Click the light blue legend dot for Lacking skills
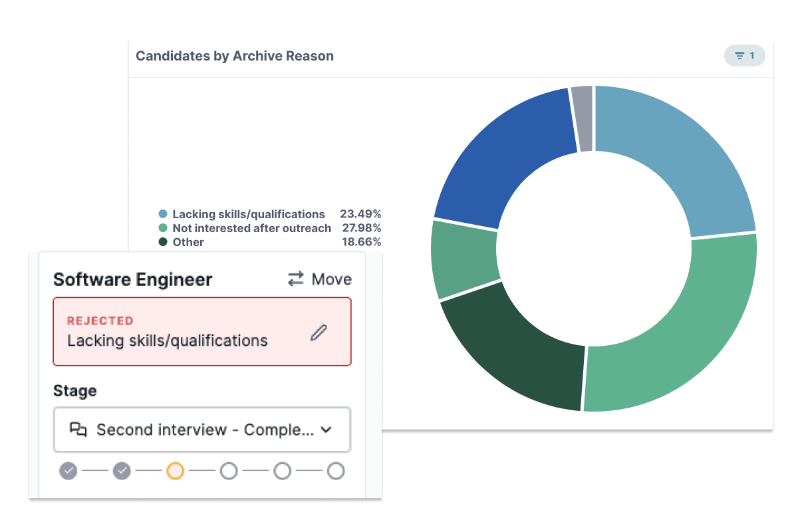802x532 pixels. click(163, 214)
